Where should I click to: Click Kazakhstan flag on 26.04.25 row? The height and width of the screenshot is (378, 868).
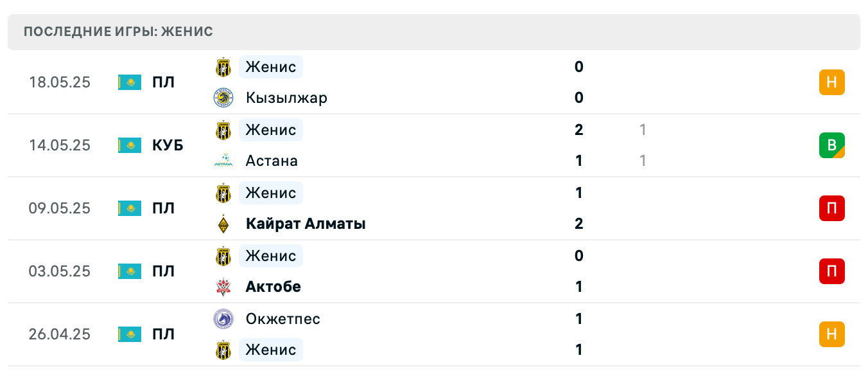130,334
